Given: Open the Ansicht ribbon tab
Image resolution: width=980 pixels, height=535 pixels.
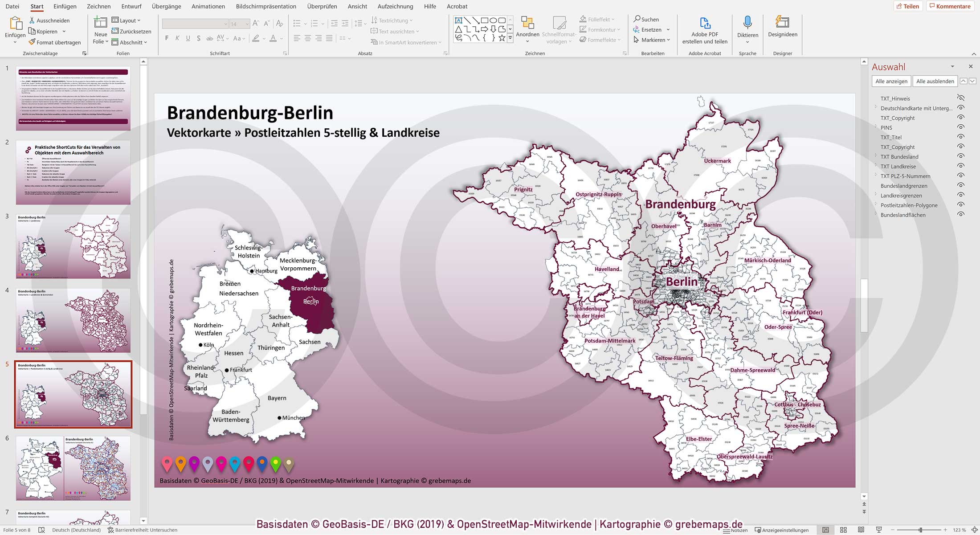Looking at the screenshot, I should tap(357, 6).
